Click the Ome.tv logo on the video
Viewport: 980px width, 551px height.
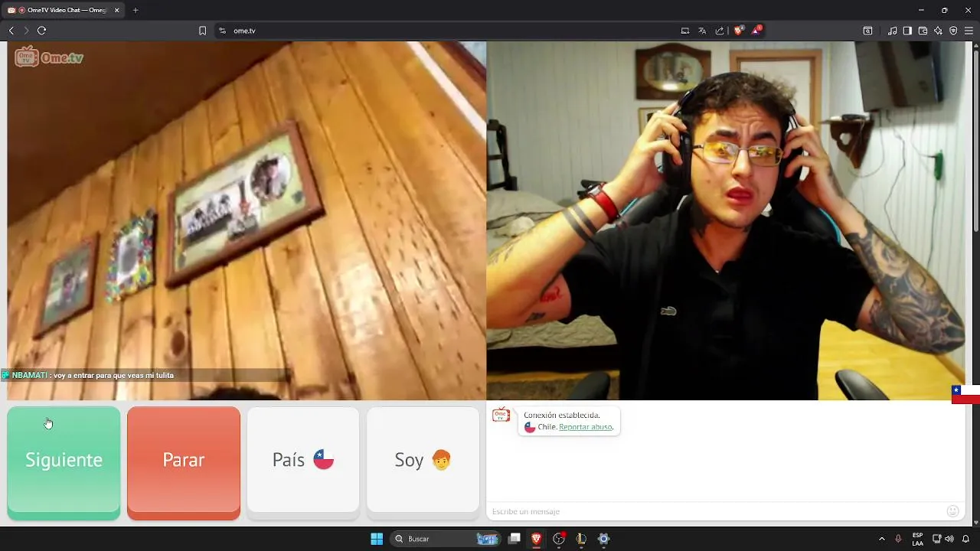tap(49, 57)
